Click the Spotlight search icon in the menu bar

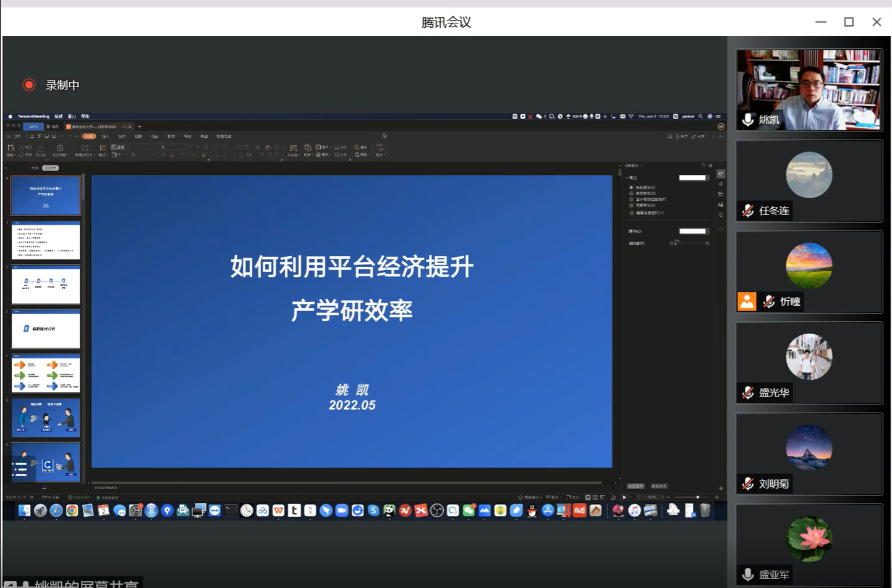coord(700,116)
